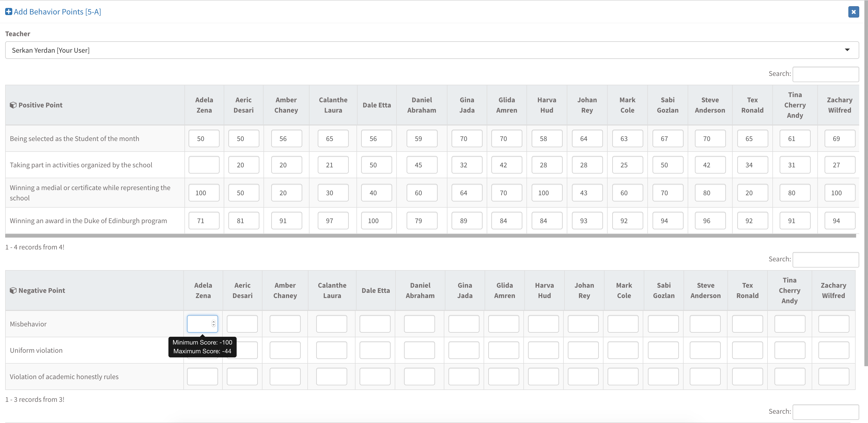The height and width of the screenshot is (423, 868).
Task: Click the plus icon beside Add Behavior Points
Action: click(9, 12)
